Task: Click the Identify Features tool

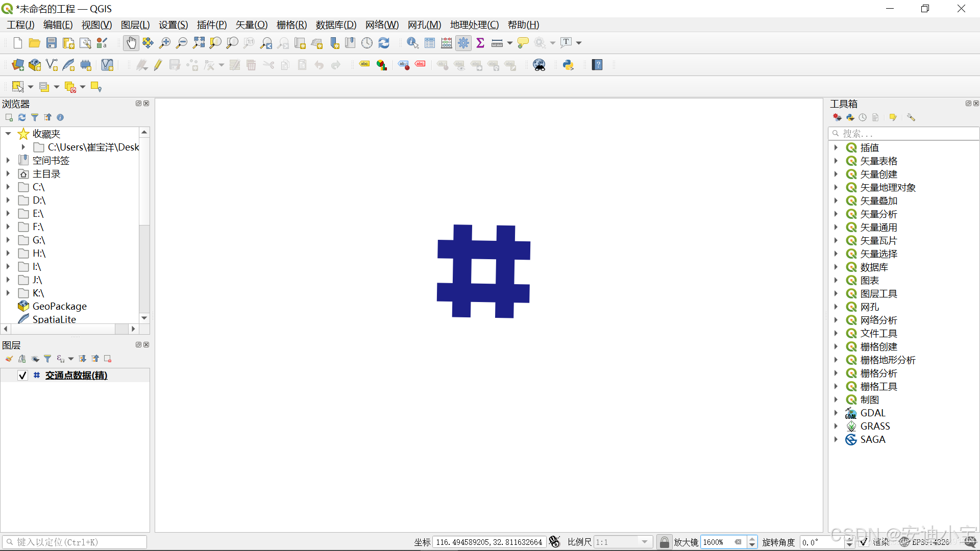Action: (x=412, y=43)
